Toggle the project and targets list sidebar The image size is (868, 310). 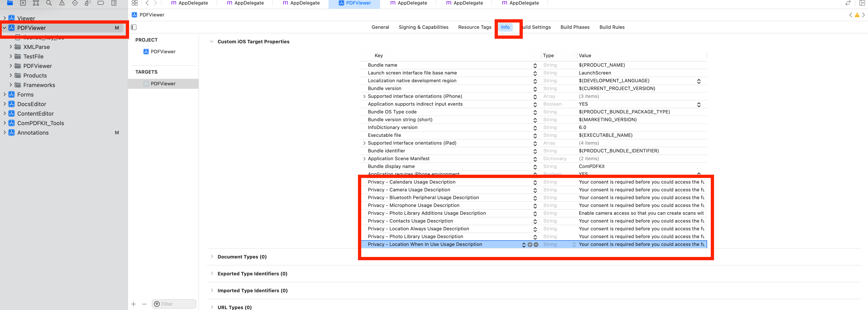pos(134,27)
